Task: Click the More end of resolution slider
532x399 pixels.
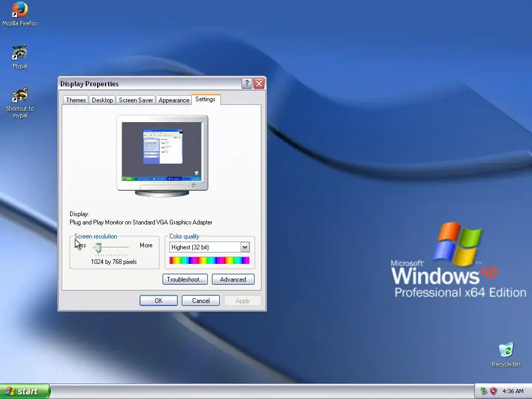Action: tap(146, 245)
